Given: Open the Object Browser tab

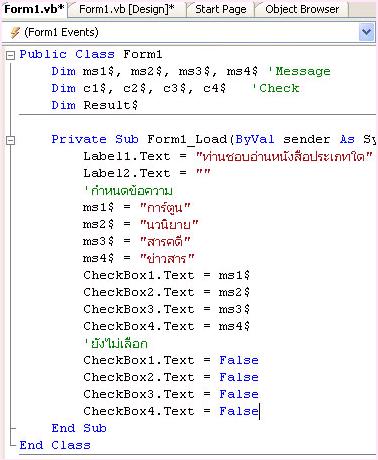Looking at the screenshot, I should 302,9.
